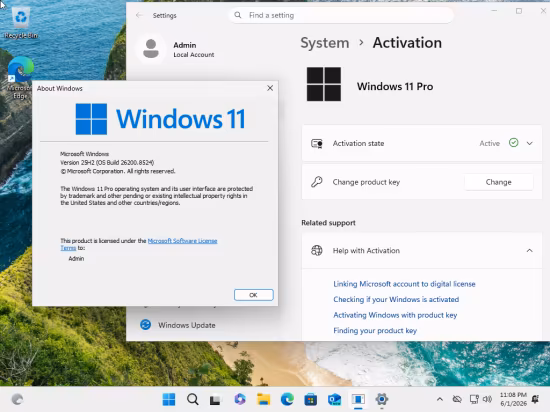This screenshot has height=412, width=550.
Task: Open Microsoft Store from taskbar
Action: (311, 399)
